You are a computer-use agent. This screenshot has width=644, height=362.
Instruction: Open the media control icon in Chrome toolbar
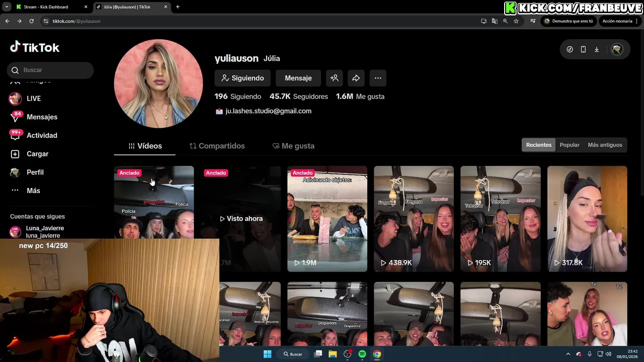coord(533,21)
